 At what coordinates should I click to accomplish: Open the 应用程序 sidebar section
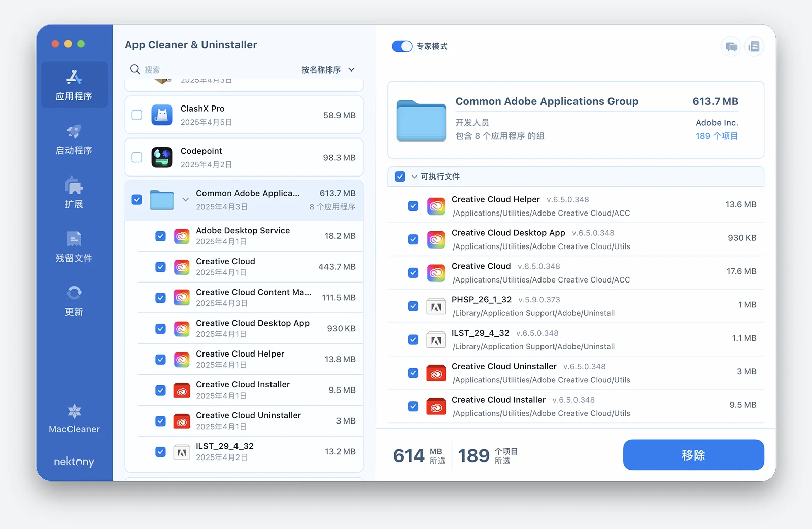pos(74,85)
